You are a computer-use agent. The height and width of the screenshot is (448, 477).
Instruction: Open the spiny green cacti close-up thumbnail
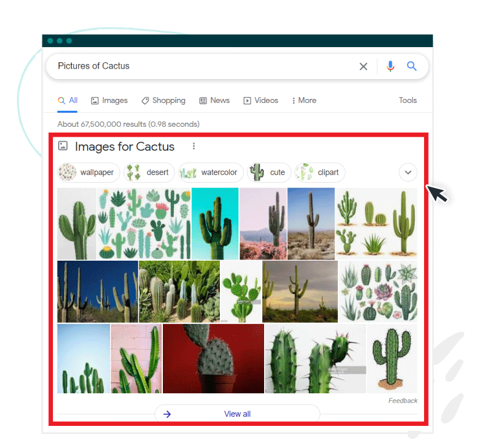(x=315, y=358)
